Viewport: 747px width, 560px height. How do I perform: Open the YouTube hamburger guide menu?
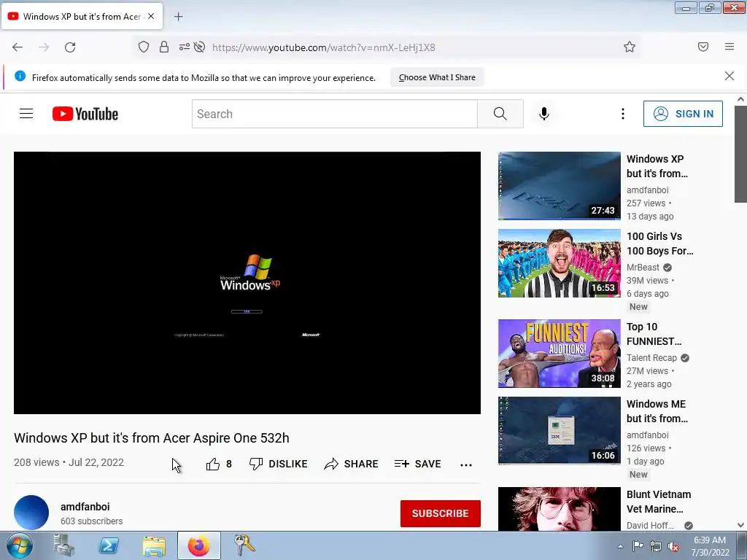tap(26, 114)
